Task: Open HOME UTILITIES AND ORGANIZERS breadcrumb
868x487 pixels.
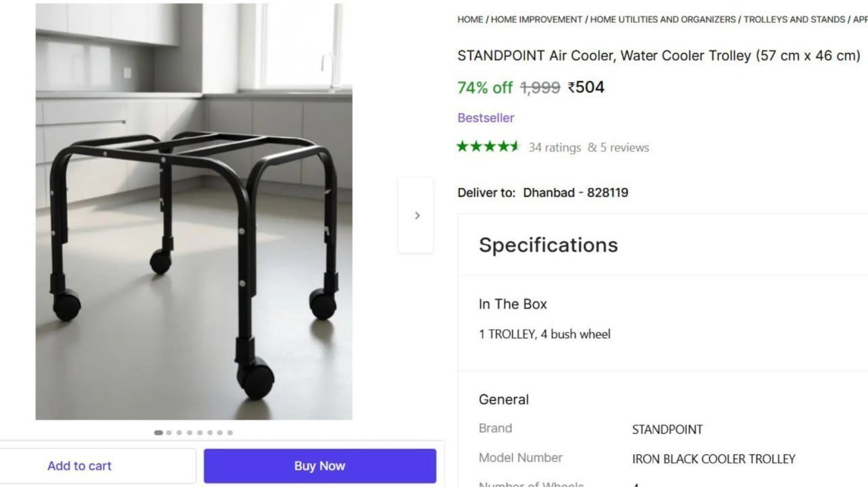Action: (x=663, y=20)
